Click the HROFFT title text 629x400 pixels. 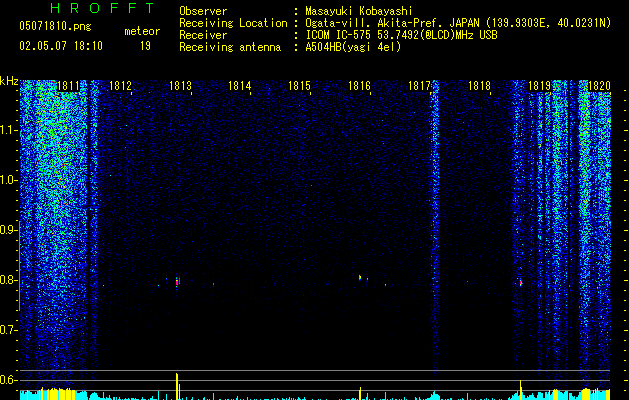[103, 8]
